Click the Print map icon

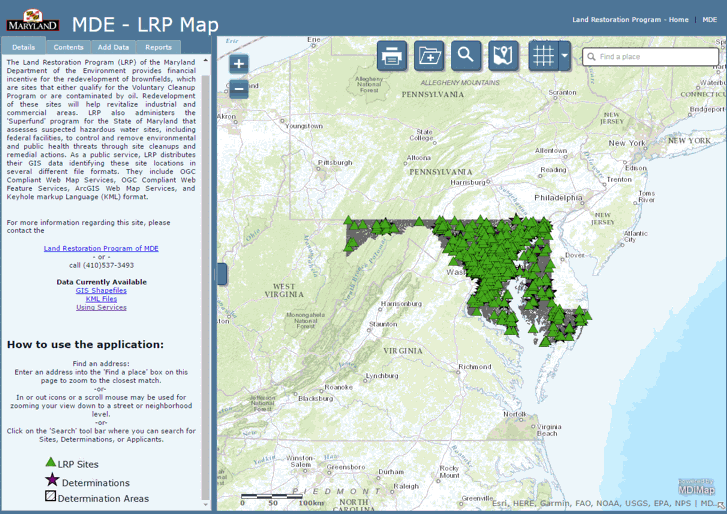pyautogui.click(x=392, y=56)
